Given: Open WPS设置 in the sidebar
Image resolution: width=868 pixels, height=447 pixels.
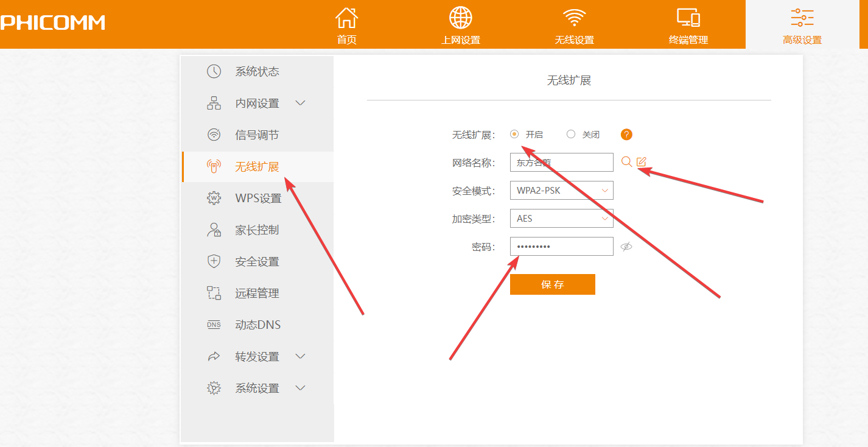Looking at the screenshot, I should 257,198.
